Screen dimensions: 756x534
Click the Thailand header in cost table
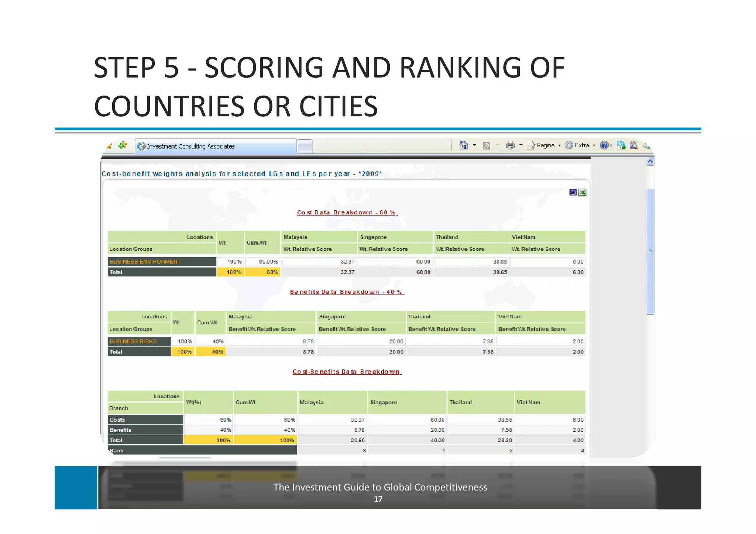pyautogui.click(x=471, y=237)
